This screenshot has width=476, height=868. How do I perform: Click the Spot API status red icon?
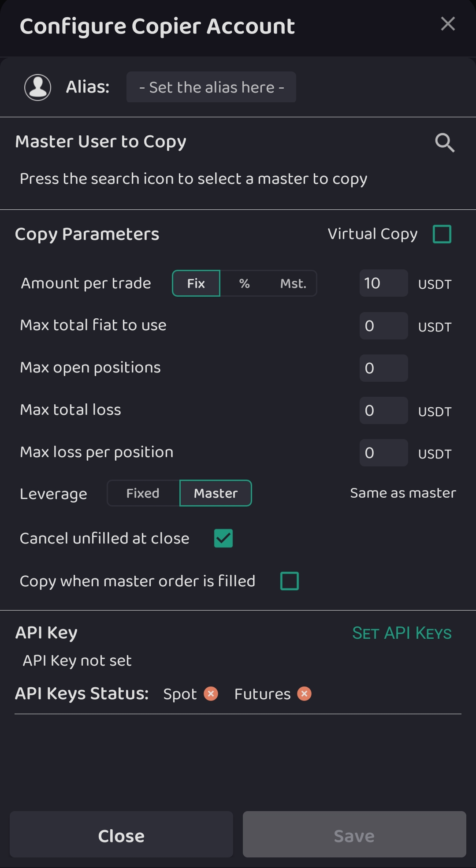click(x=211, y=693)
